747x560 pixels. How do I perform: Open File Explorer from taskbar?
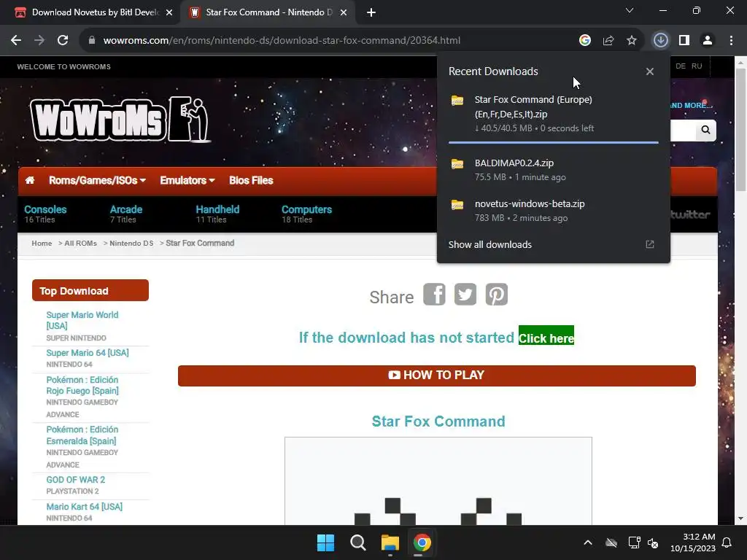point(390,542)
